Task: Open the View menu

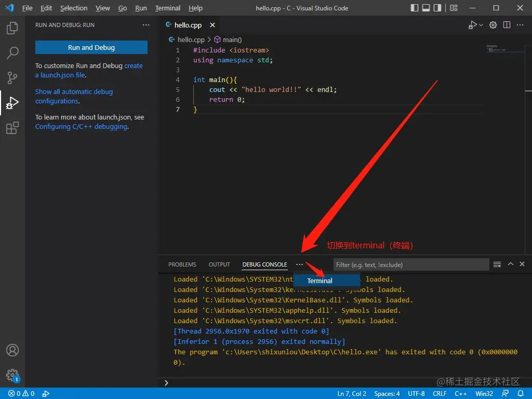Action: click(103, 8)
